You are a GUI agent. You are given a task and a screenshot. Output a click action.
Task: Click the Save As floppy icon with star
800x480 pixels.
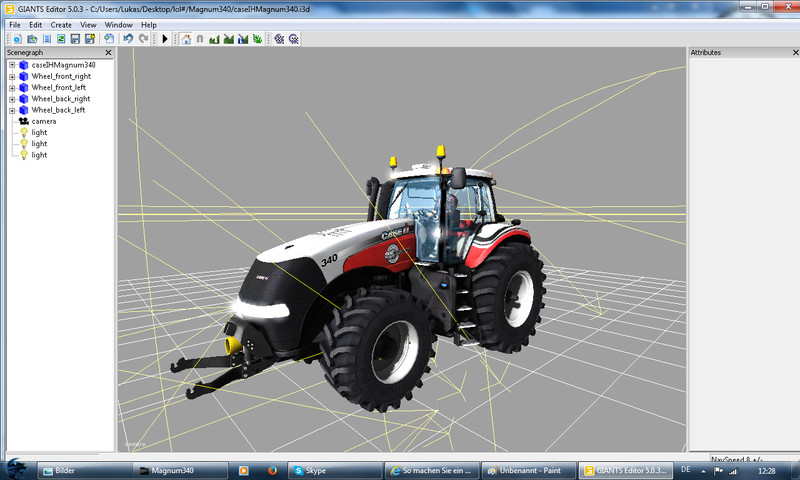tap(90, 39)
